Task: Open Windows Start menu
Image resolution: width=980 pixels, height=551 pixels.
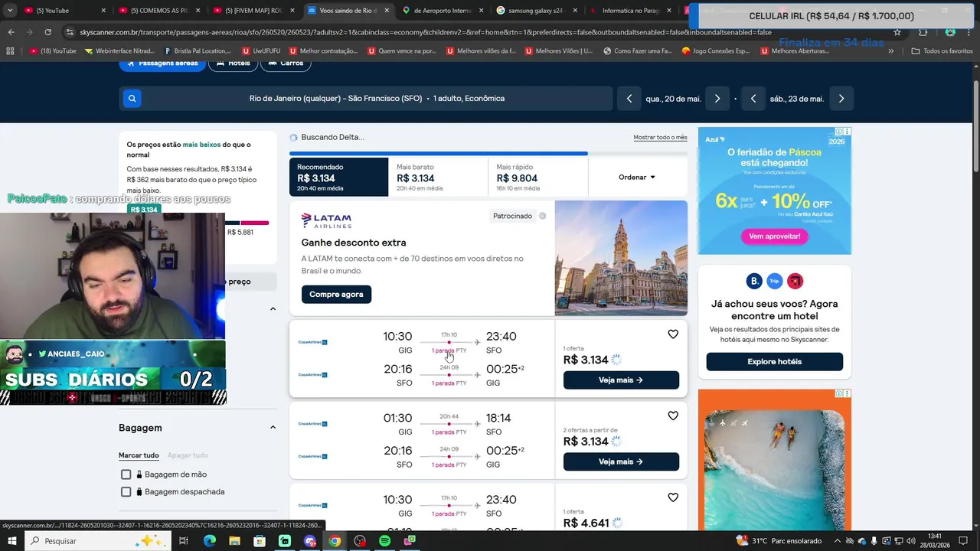Action: 12,541
